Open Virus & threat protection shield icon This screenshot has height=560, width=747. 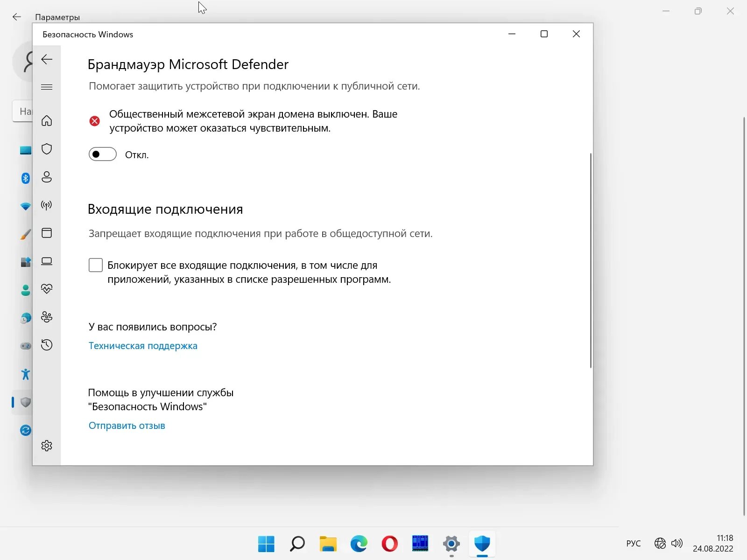coord(47,149)
